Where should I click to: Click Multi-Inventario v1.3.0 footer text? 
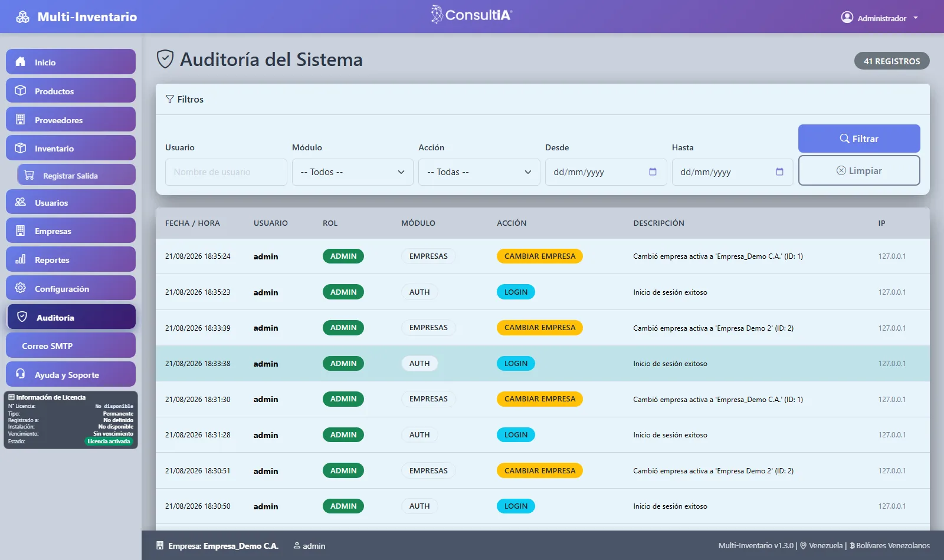(x=756, y=546)
